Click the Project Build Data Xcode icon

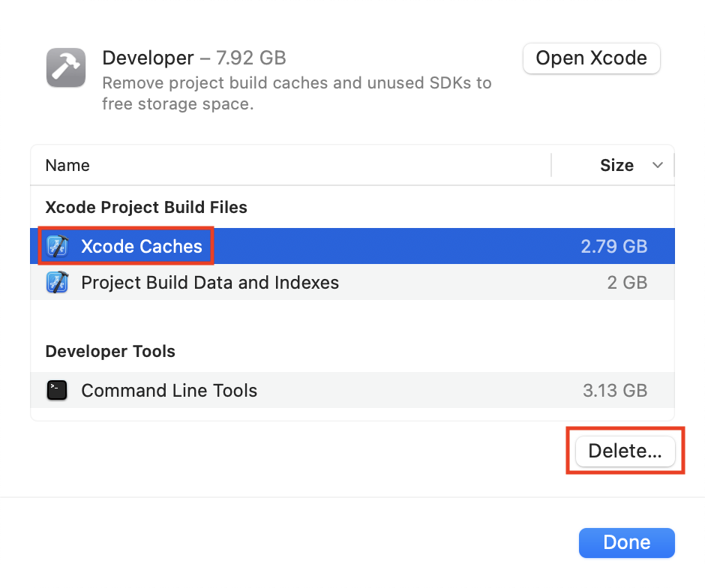pyautogui.click(x=58, y=282)
